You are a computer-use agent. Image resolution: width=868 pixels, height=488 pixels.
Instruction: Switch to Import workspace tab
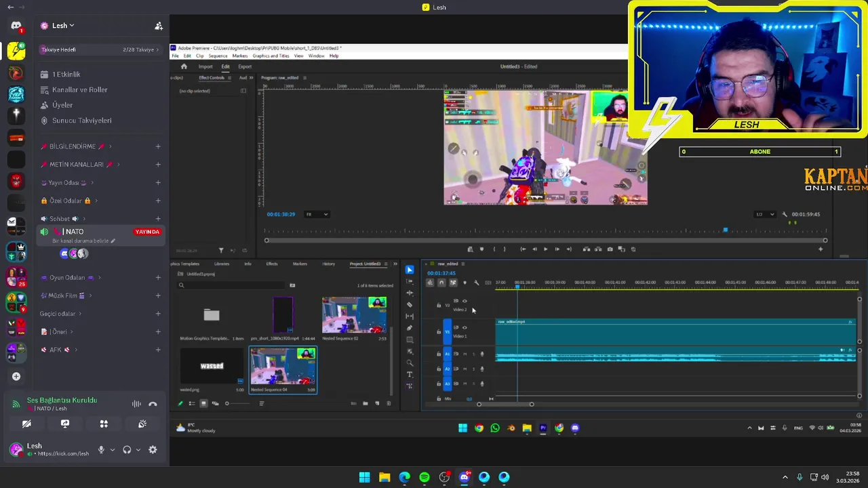pyautogui.click(x=205, y=66)
